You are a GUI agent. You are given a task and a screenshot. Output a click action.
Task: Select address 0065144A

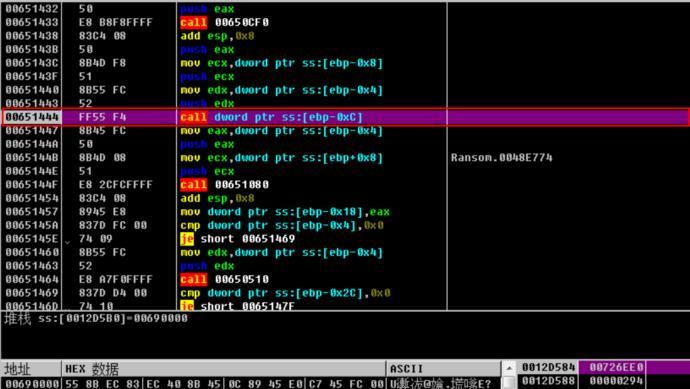pyautogui.click(x=32, y=144)
